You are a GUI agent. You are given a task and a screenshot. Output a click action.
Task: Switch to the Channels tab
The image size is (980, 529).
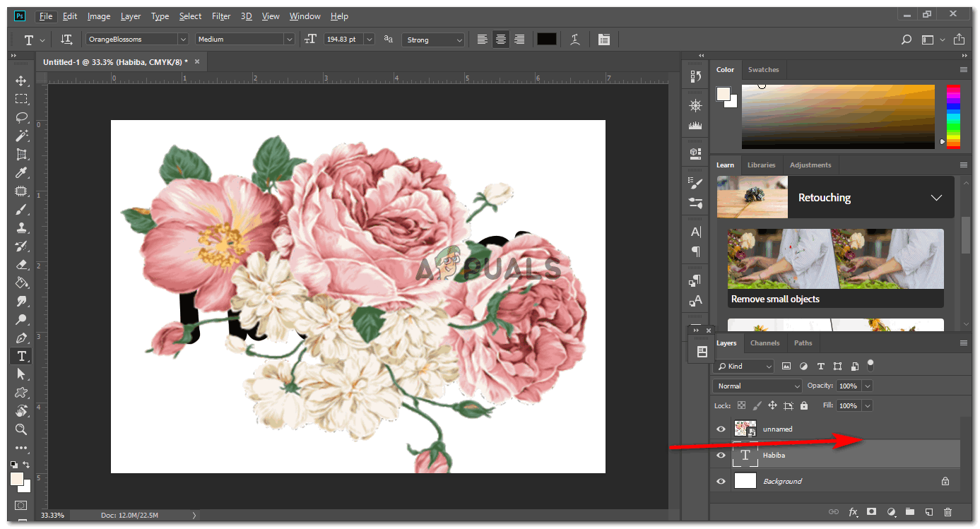click(x=764, y=343)
